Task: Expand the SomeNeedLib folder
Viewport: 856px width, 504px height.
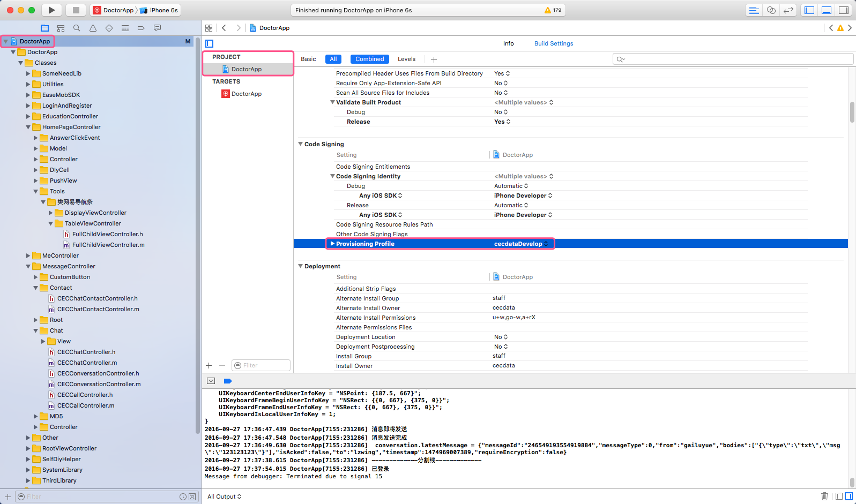Action: pyautogui.click(x=28, y=73)
